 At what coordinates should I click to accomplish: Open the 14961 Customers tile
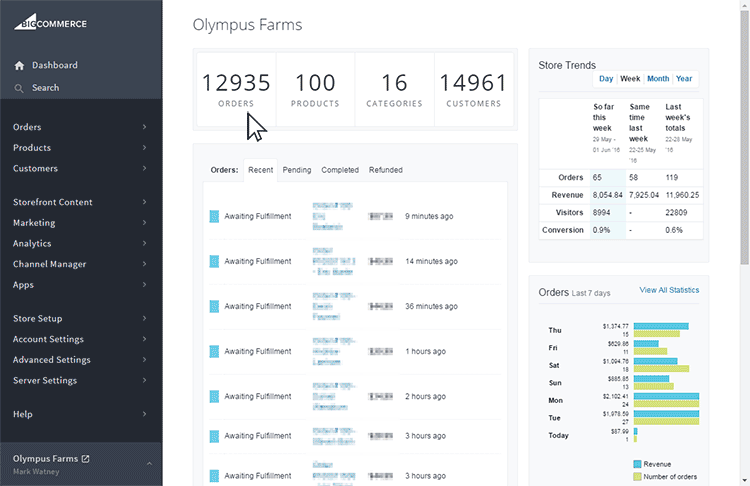tap(474, 89)
